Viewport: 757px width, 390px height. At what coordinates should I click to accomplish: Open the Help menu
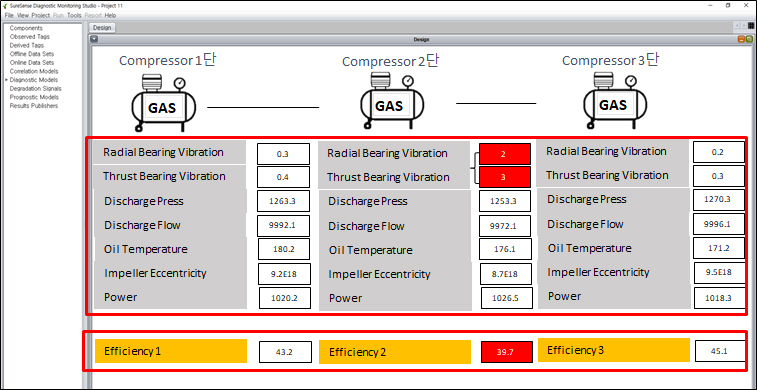point(110,15)
